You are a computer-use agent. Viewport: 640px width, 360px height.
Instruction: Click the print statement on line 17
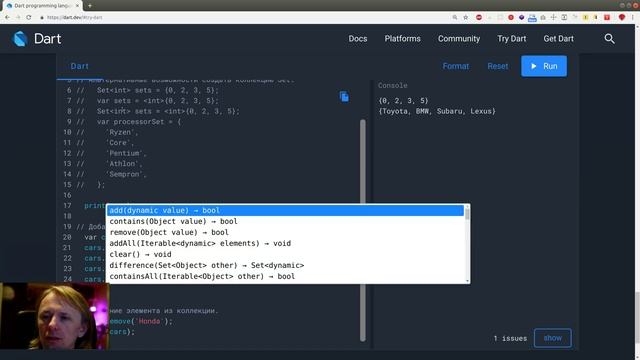click(95, 206)
